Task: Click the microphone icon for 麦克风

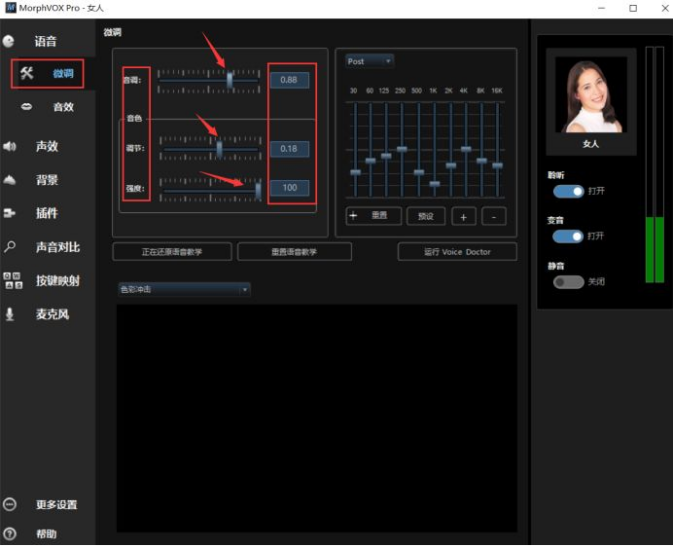Action: 9,314
